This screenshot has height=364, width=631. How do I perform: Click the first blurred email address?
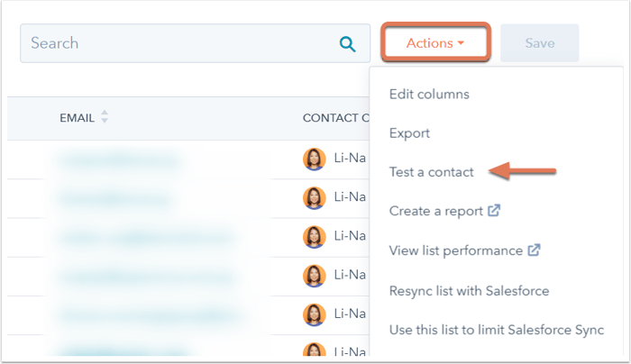tap(117, 160)
